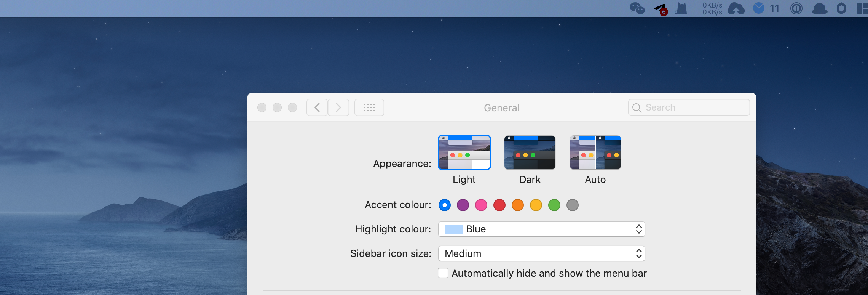Expand the Sidebar icon size dropdown
Image resolution: width=868 pixels, height=295 pixels.
pyautogui.click(x=541, y=253)
